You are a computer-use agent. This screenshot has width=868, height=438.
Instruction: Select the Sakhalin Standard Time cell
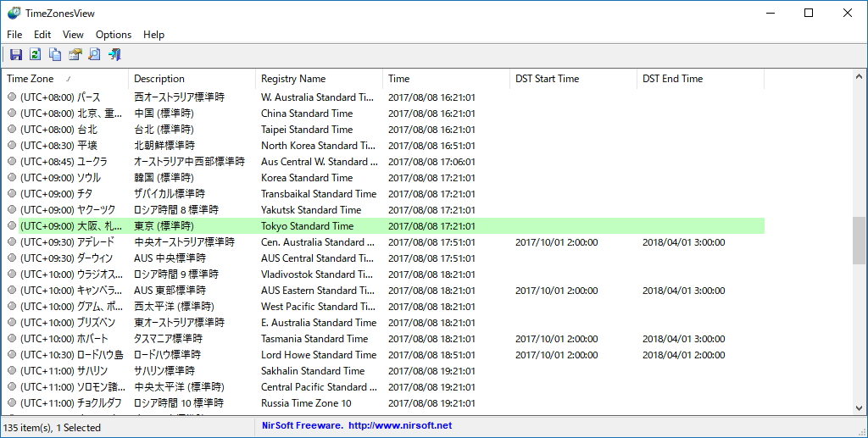tap(313, 370)
